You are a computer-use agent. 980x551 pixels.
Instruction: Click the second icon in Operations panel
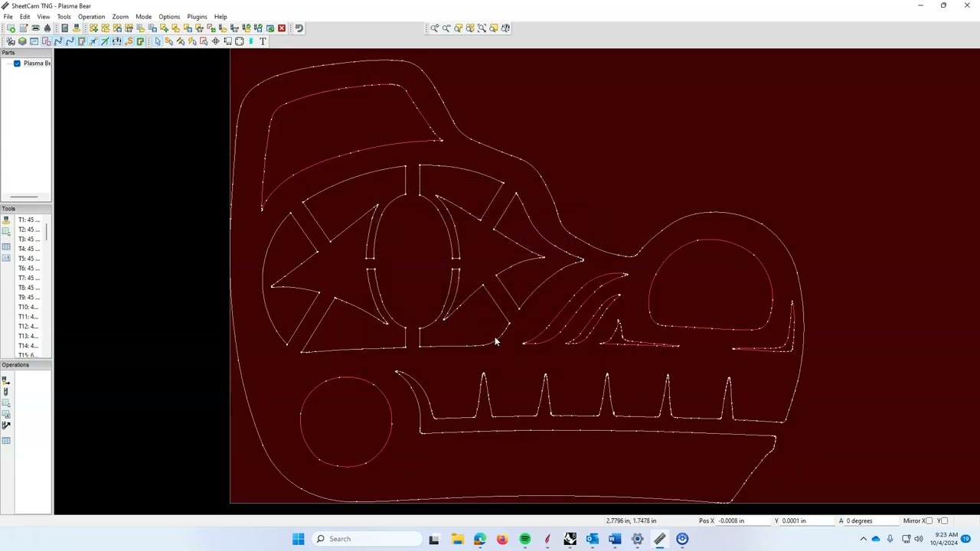click(6, 392)
